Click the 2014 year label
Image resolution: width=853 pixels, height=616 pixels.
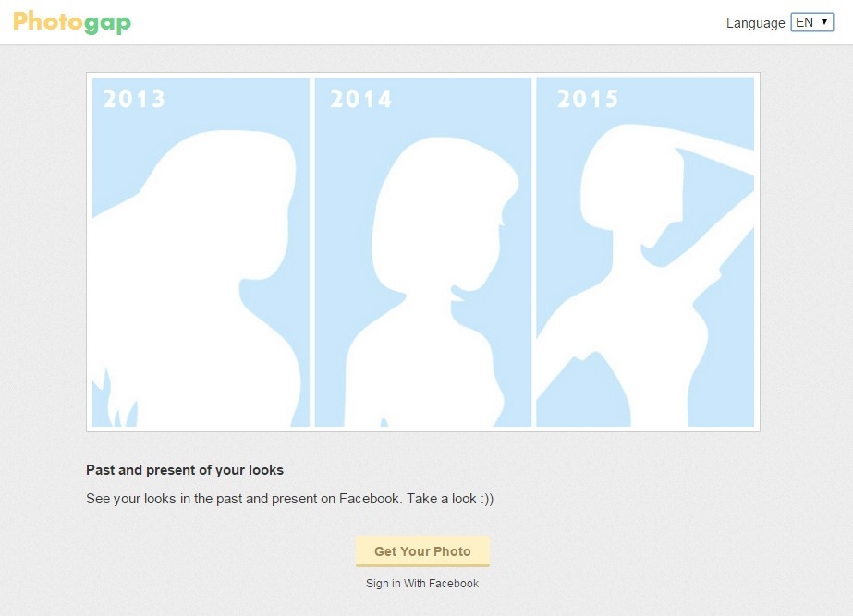click(360, 99)
